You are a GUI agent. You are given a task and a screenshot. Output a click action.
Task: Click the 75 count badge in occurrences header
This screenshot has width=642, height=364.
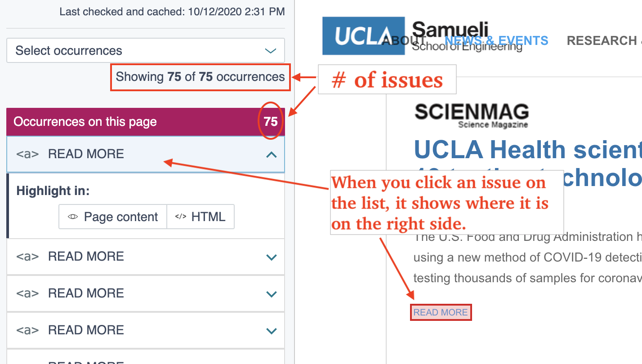click(271, 122)
